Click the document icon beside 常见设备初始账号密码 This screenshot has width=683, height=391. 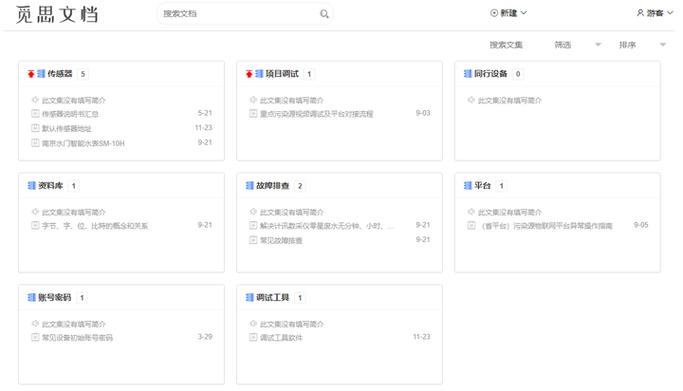point(35,337)
